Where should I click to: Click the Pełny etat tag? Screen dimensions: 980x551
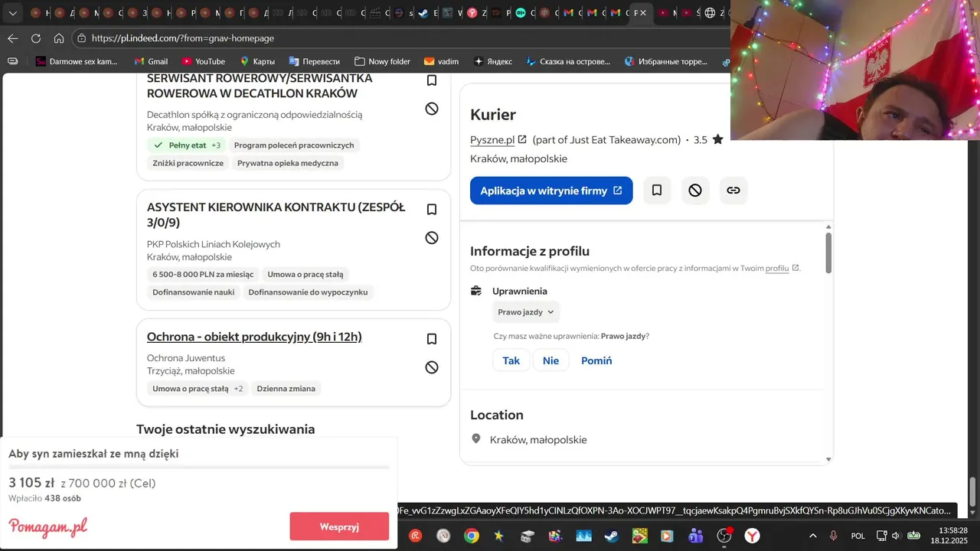coord(188,145)
